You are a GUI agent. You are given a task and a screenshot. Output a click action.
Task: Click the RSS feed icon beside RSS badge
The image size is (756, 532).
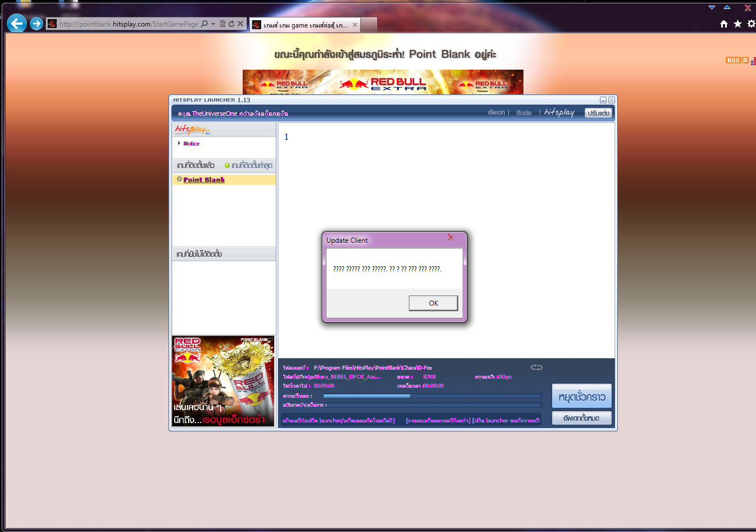pos(745,60)
